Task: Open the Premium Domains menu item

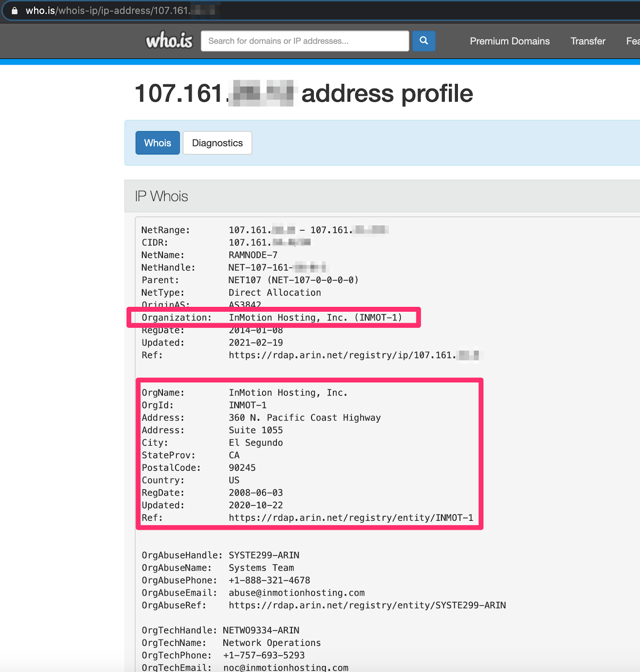Action: point(509,41)
